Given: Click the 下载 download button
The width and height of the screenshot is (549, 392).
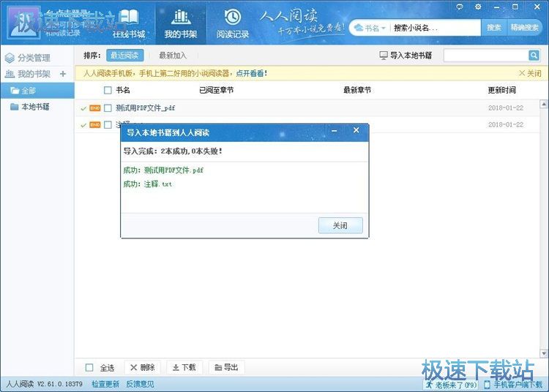Looking at the screenshot, I should tap(184, 368).
